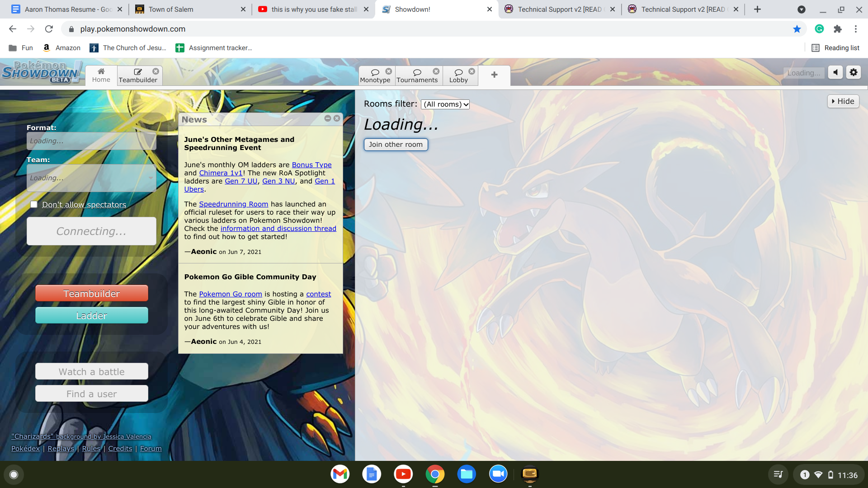868x488 pixels.
Task: Check Don't allow spectators box
Action: pos(34,204)
